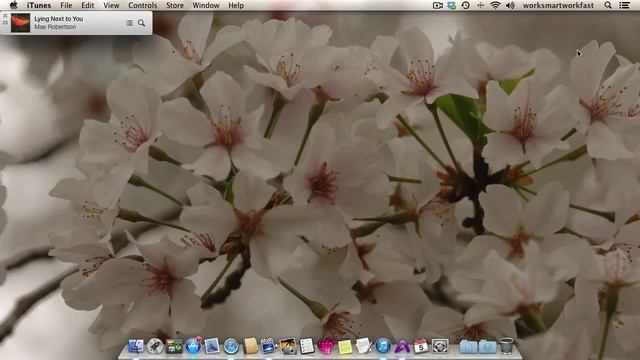This screenshot has width=640, height=360.
Task: Click the screen recording camera menu bar icon
Action: tap(438, 5)
